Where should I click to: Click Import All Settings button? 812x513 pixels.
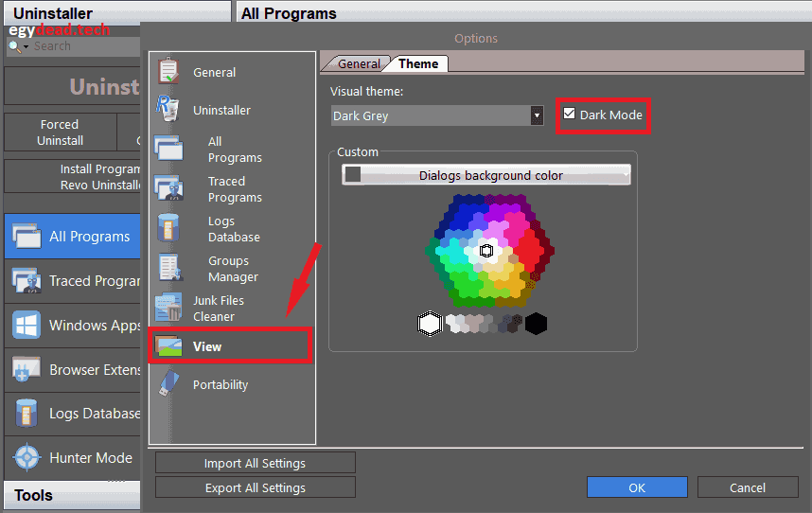tap(255, 463)
